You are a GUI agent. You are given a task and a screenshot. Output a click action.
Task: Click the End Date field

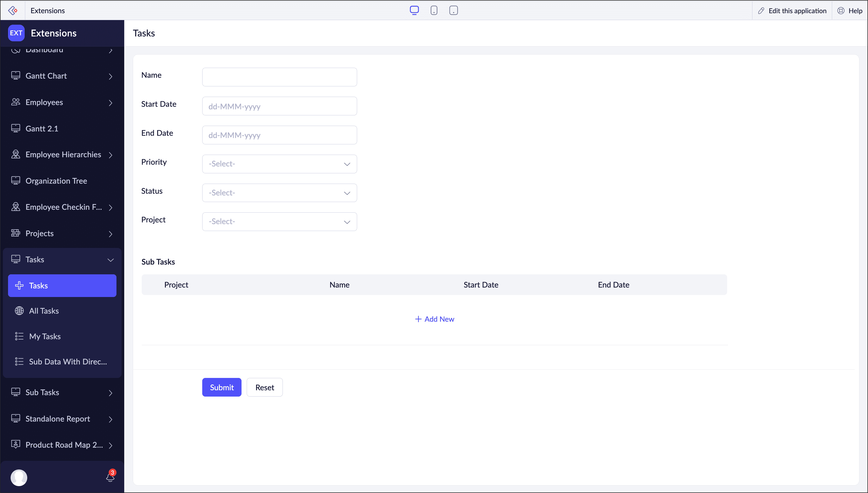point(279,135)
